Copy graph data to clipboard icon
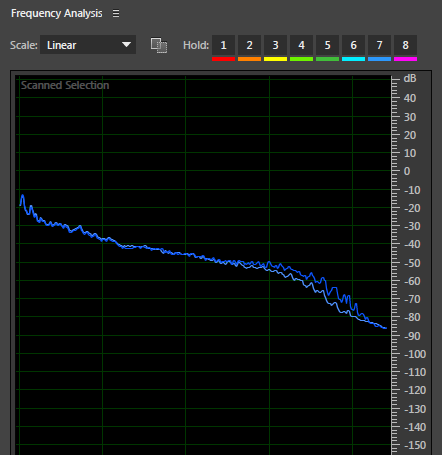442x455 pixels. tap(159, 45)
